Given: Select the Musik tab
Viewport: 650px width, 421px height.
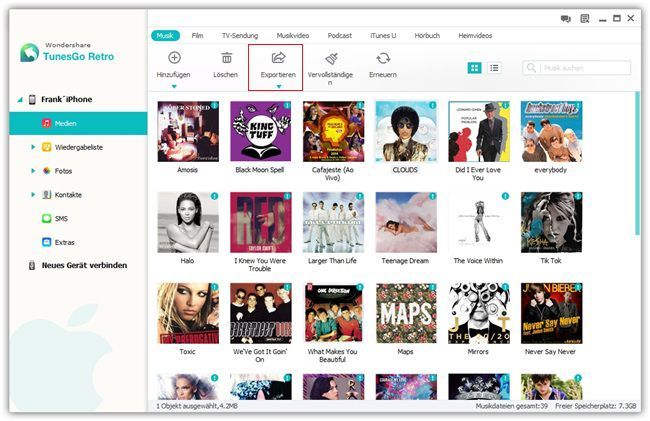Looking at the screenshot, I should pos(165,36).
